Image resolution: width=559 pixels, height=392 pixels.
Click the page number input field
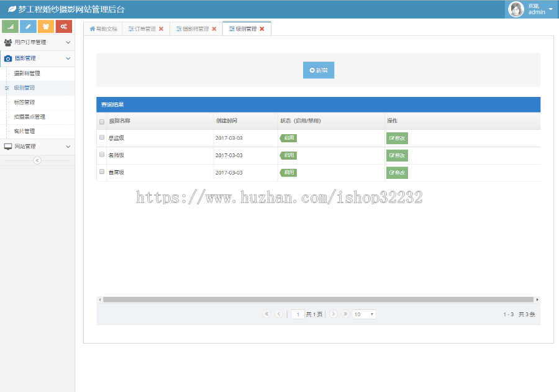coord(298,314)
